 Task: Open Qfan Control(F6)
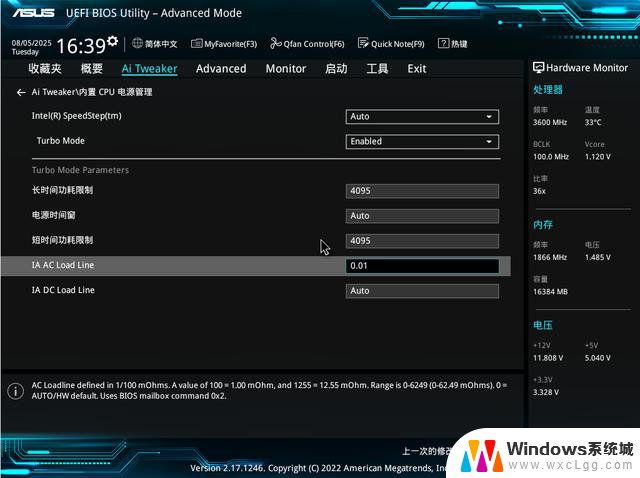tap(314, 44)
